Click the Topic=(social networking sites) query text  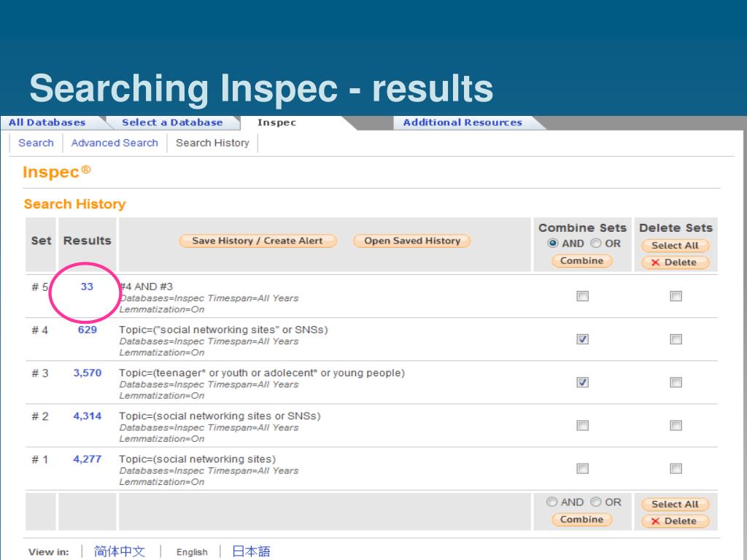click(197, 459)
